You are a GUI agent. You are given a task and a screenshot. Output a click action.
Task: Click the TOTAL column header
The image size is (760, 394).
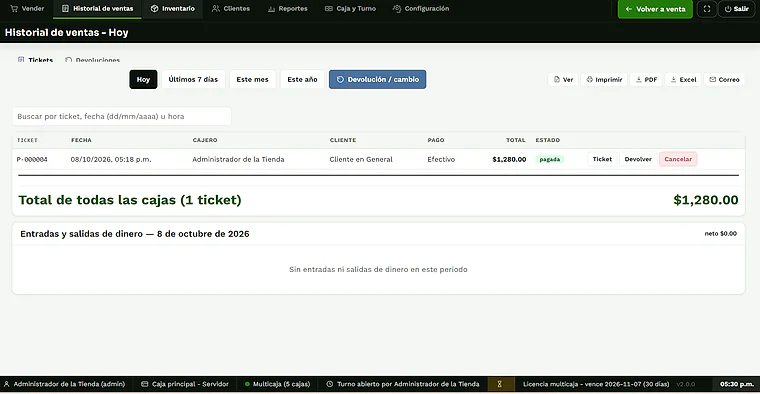[x=516, y=140]
